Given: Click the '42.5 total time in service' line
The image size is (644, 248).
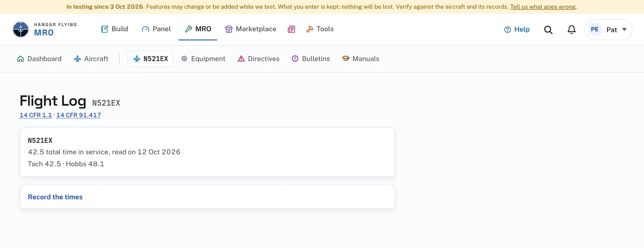Looking at the screenshot, I should point(104,152).
